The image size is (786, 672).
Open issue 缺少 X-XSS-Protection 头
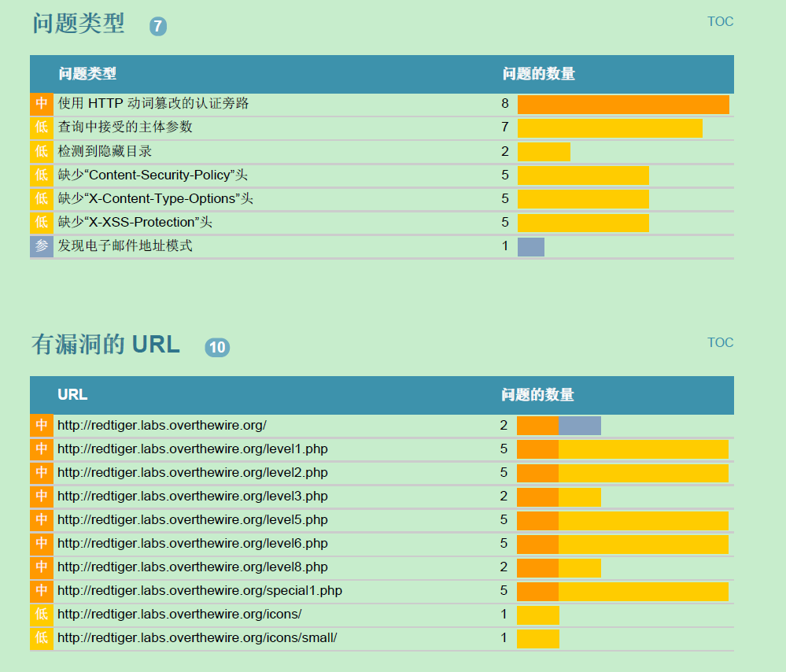pyautogui.click(x=135, y=222)
